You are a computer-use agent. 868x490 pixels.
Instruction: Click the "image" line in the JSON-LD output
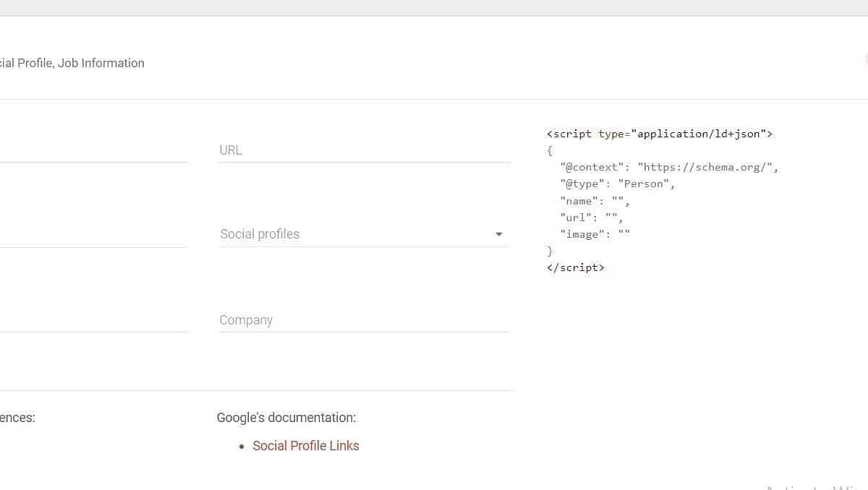click(595, 234)
